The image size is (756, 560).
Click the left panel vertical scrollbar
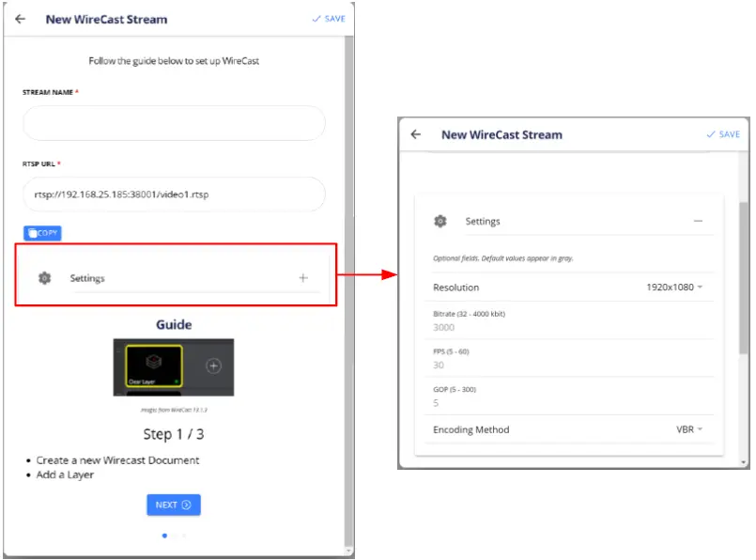[x=348, y=289]
